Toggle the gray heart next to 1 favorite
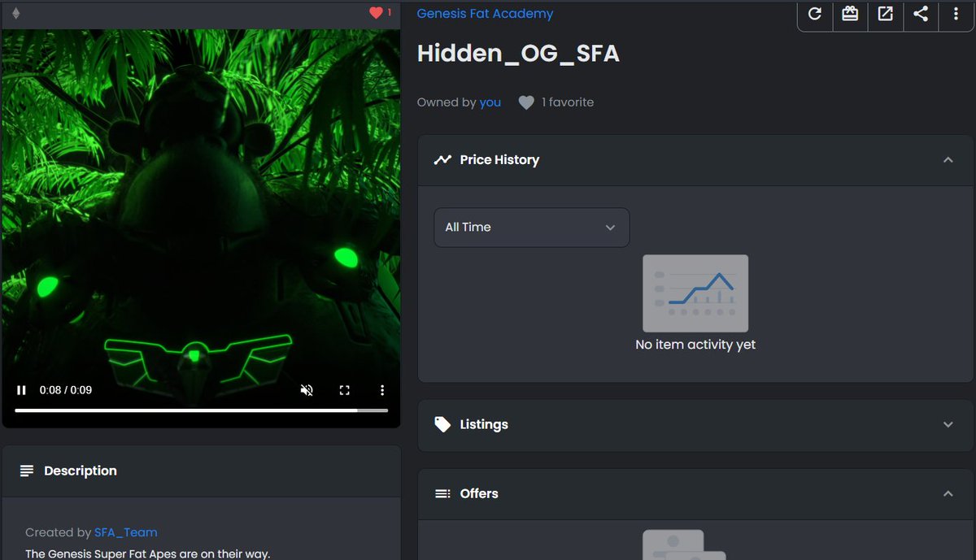The height and width of the screenshot is (560, 976). [526, 102]
